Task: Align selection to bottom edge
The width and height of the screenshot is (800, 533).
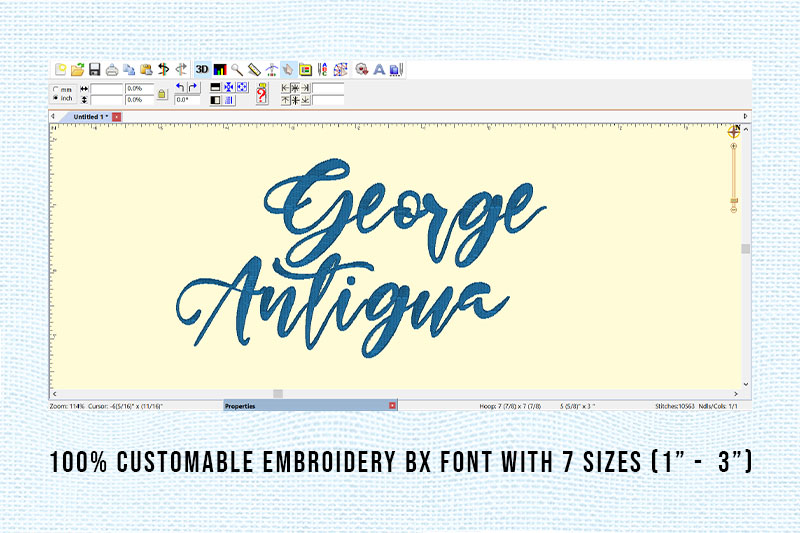Action: [305, 100]
